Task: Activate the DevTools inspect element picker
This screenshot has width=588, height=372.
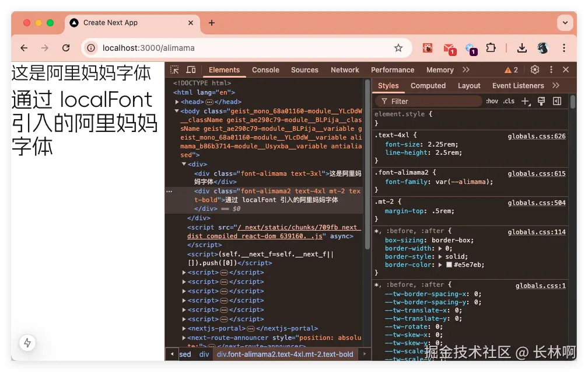Action: pyautogui.click(x=174, y=70)
